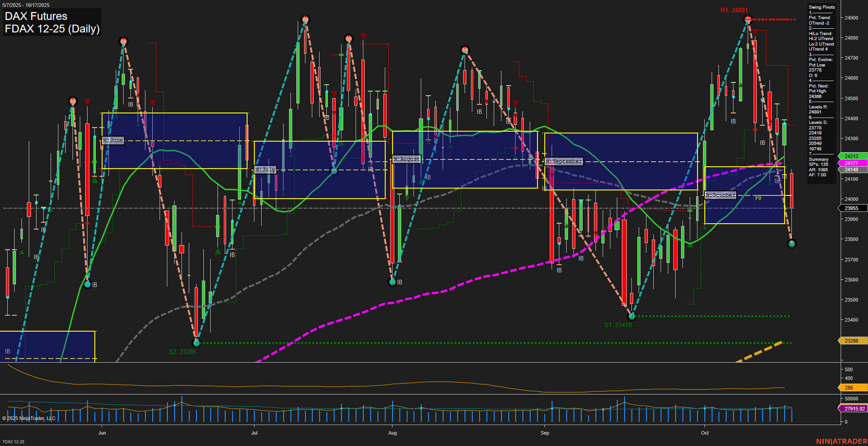Viewport: 868px width, 446px height.
Task: Click the Sep label on the time axis
Action: click(x=545, y=433)
